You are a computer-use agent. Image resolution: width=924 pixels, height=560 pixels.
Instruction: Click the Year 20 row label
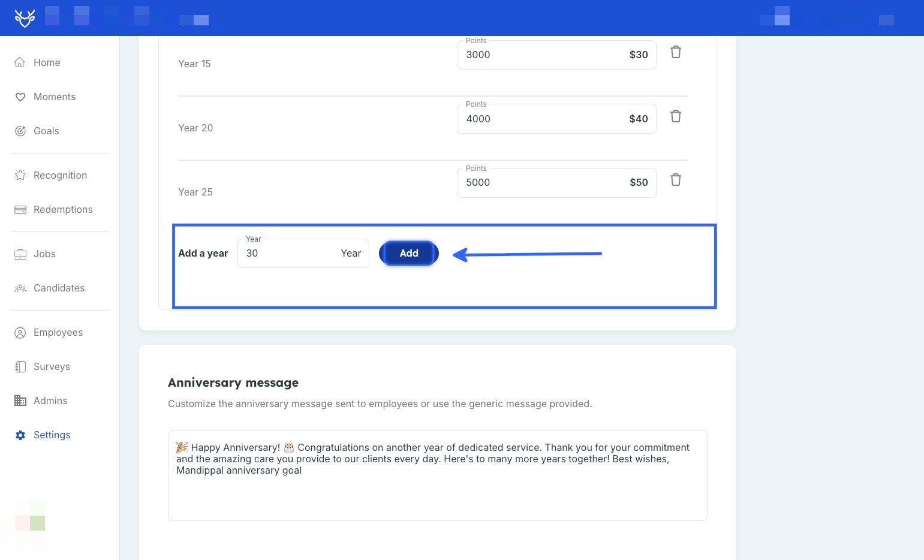[x=195, y=128]
